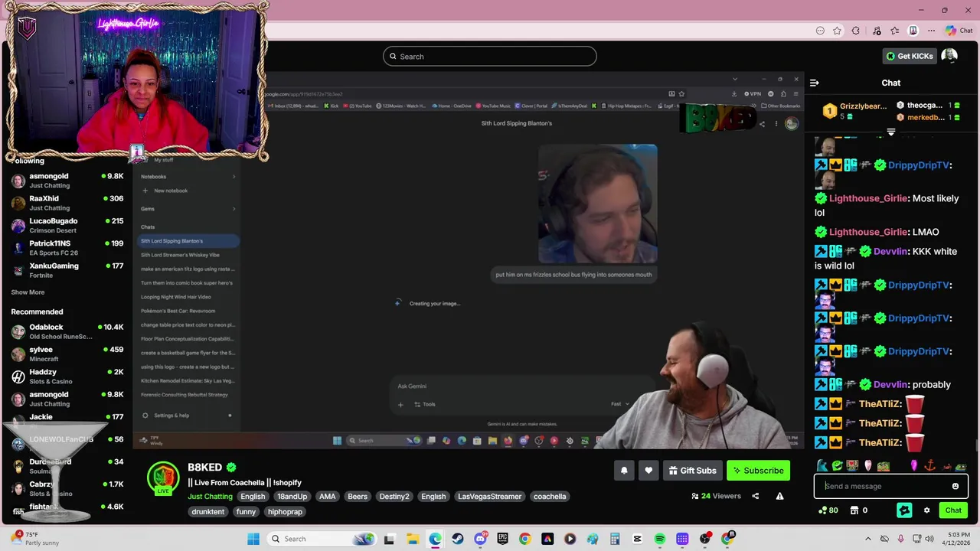Viewport: 980px width, 551px height.
Task: Open Odablock recommended channel
Action: (67, 331)
